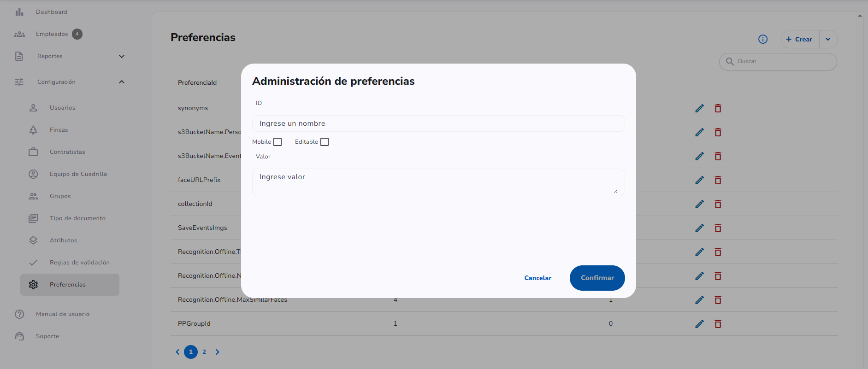Image resolution: width=868 pixels, height=369 pixels.
Task: Click the PreferenciaId column header
Action: click(197, 82)
